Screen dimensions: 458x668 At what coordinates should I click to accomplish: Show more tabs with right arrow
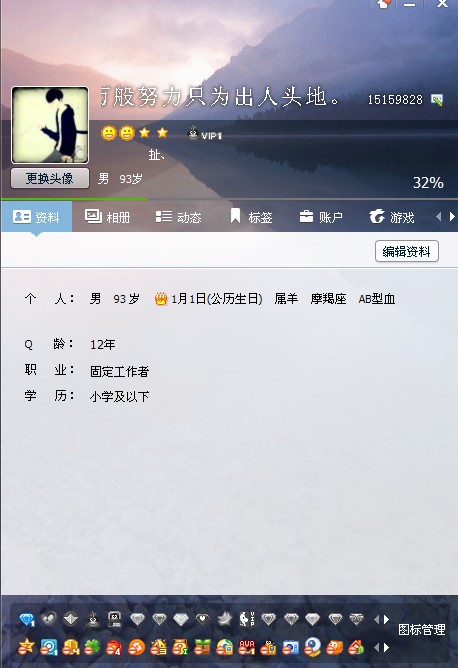[x=452, y=217]
